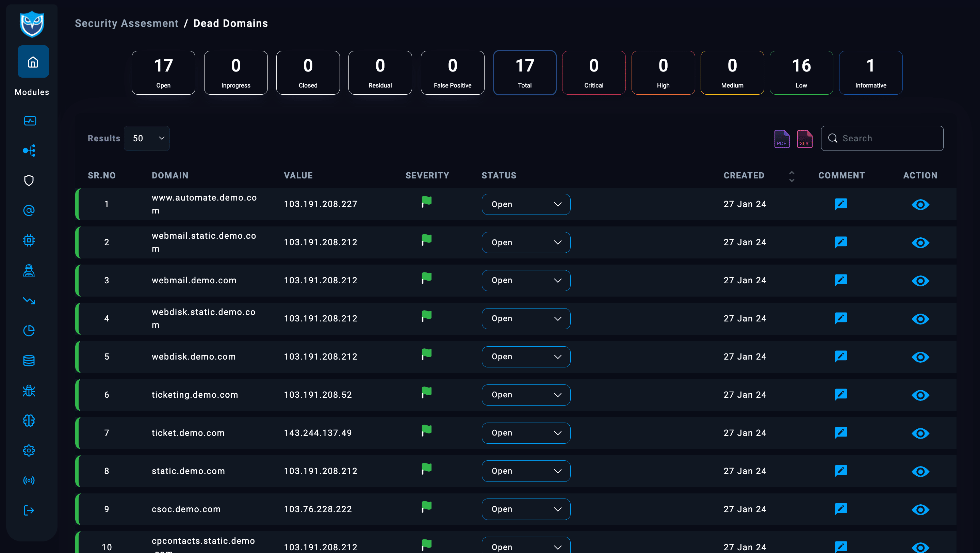Go to Security Assesment breadcrumb
Viewport: 980px width, 553px height.
pyautogui.click(x=126, y=23)
